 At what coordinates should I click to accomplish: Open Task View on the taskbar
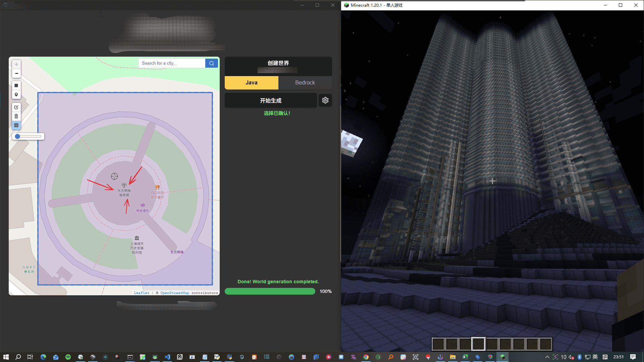coord(30,357)
